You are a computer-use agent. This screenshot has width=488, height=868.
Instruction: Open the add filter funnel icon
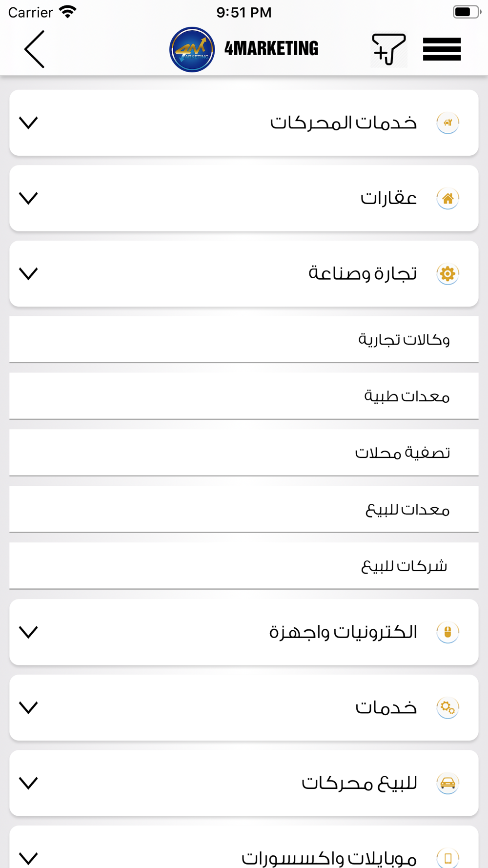[389, 49]
